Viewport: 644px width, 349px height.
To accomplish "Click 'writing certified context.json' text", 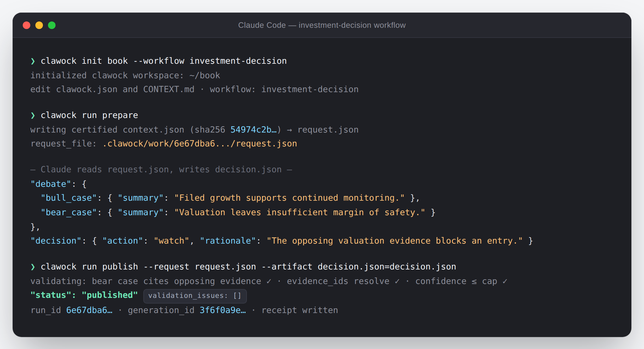I will [107, 130].
